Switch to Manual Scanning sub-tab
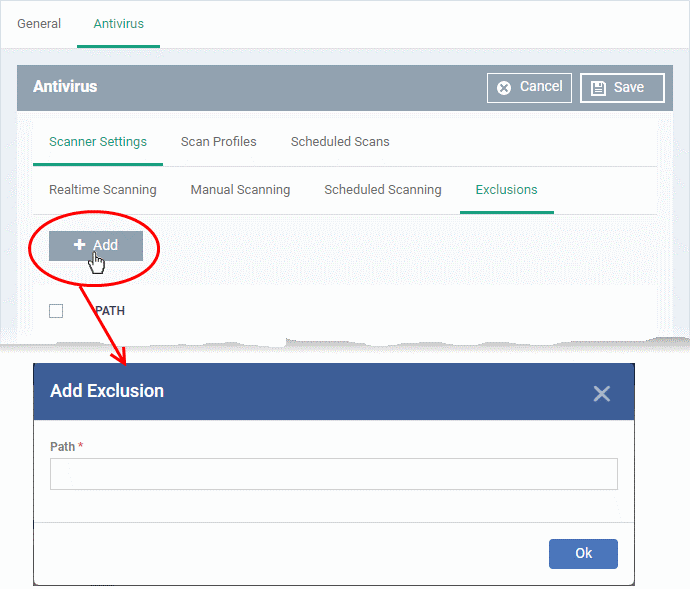The height and width of the screenshot is (589, 690). point(240,189)
